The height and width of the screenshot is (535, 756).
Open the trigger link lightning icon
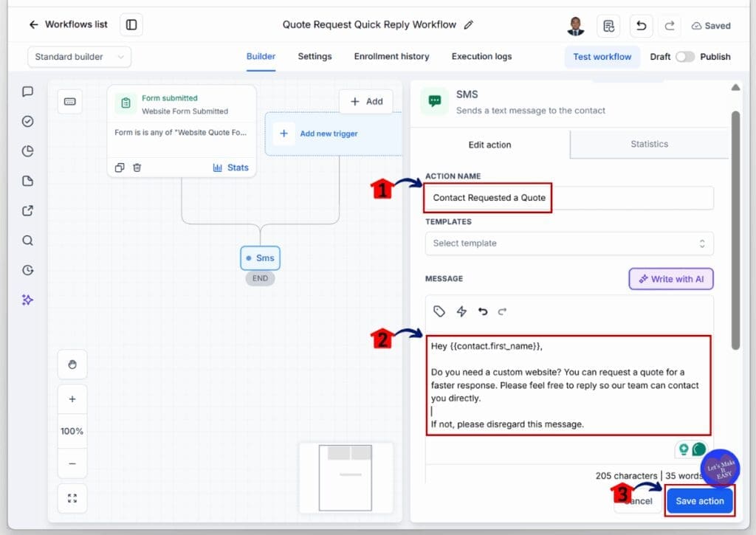461,312
